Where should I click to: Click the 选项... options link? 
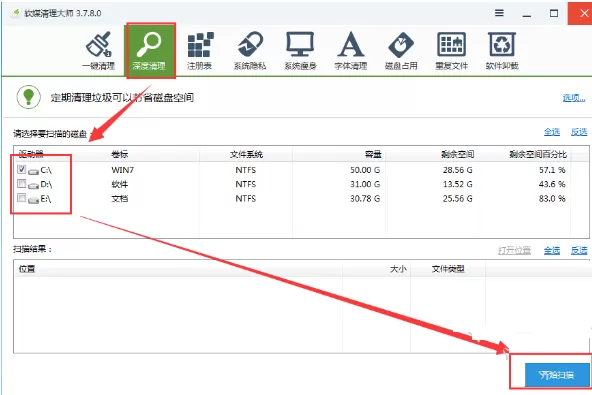pos(574,98)
